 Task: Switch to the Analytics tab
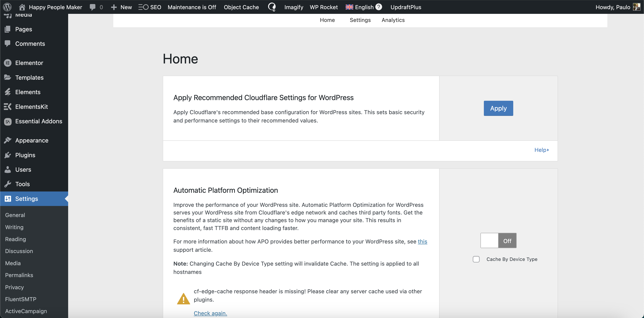[x=393, y=20]
